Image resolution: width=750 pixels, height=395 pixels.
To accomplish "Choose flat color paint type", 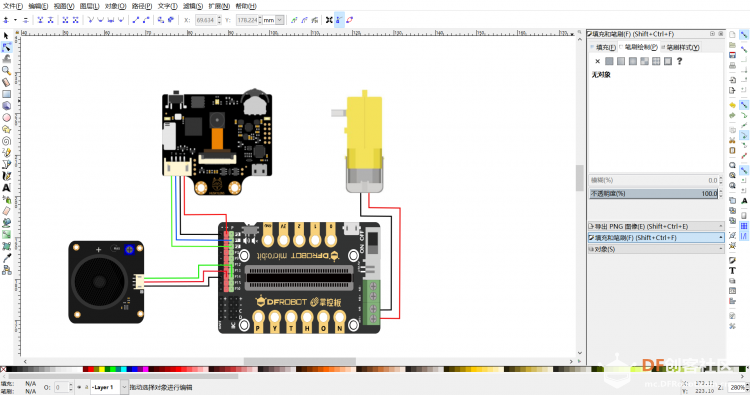I will 609,61.
